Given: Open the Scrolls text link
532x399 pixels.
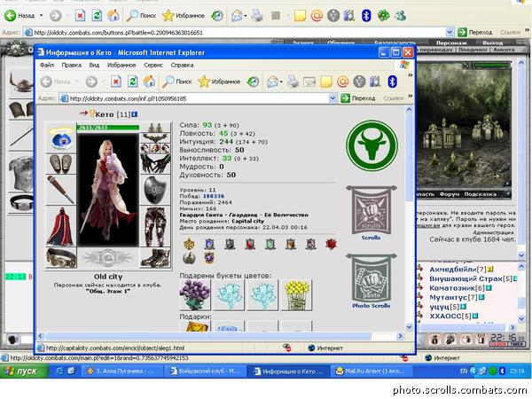Looking at the screenshot, I should point(371,238).
